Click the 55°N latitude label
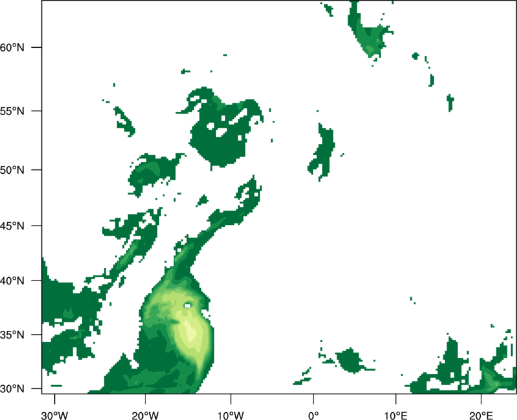 pos(12,111)
